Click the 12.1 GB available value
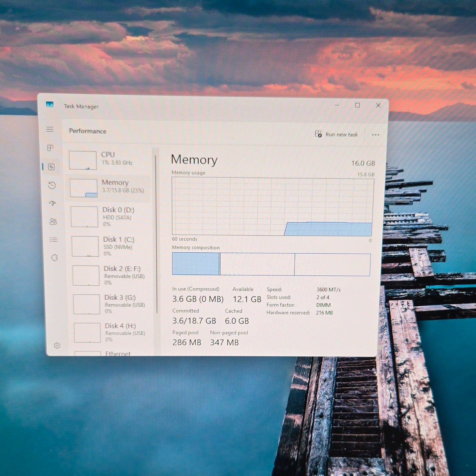Screen dimensions: 476x476 tap(247, 299)
